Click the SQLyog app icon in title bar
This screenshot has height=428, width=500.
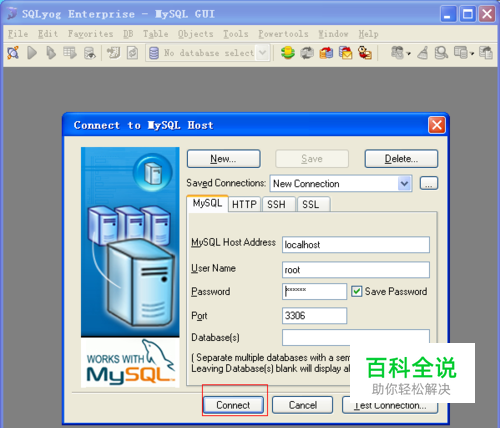point(12,14)
